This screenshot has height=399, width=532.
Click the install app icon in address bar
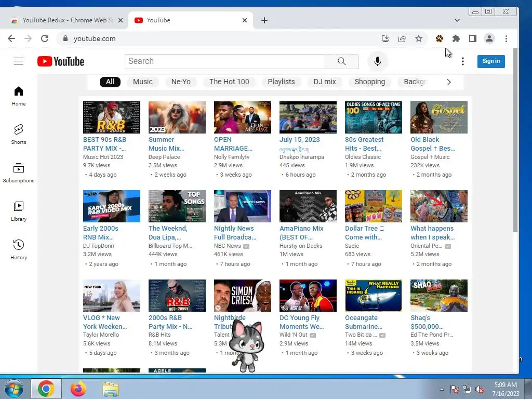tap(385, 38)
